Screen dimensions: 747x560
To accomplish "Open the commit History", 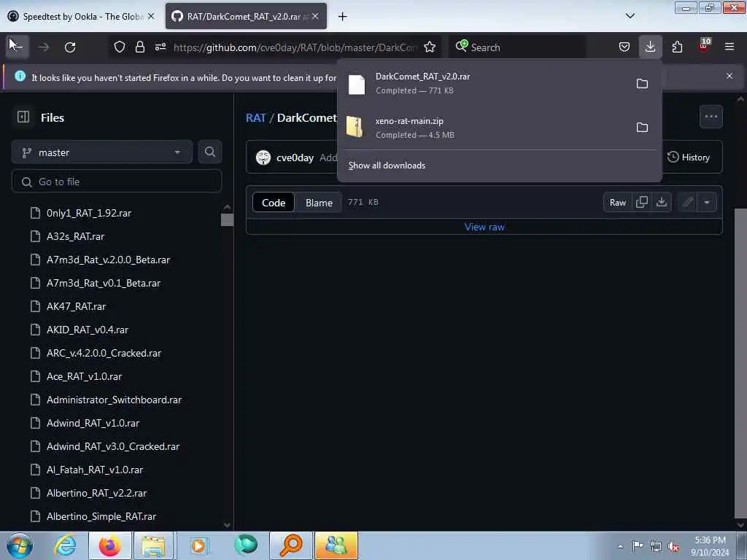I will (x=689, y=157).
